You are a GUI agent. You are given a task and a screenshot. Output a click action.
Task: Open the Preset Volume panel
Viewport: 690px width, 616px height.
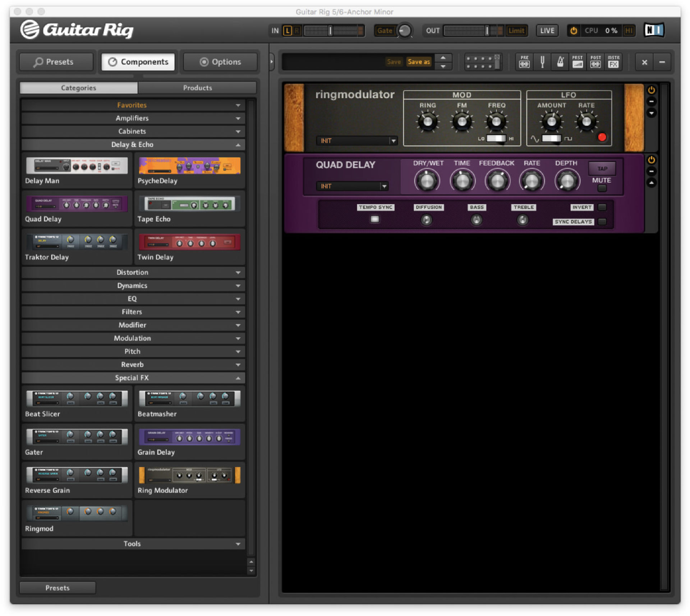coord(578,62)
